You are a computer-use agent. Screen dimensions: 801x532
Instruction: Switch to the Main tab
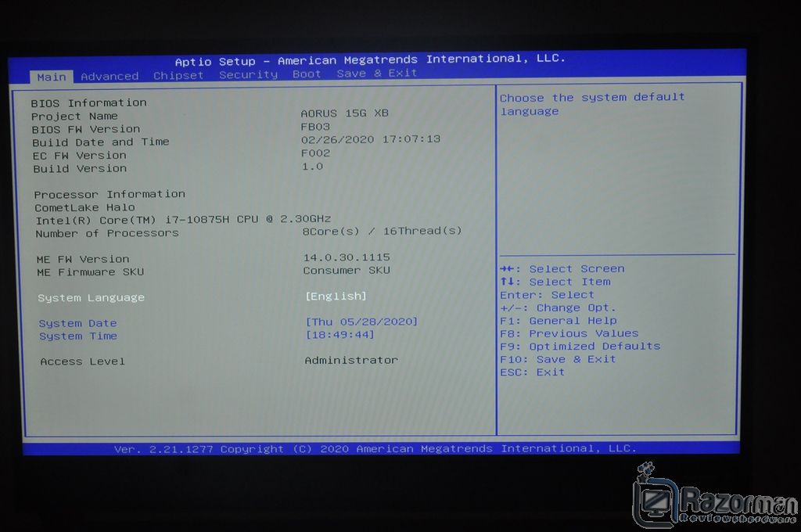(x=52, y=77)
